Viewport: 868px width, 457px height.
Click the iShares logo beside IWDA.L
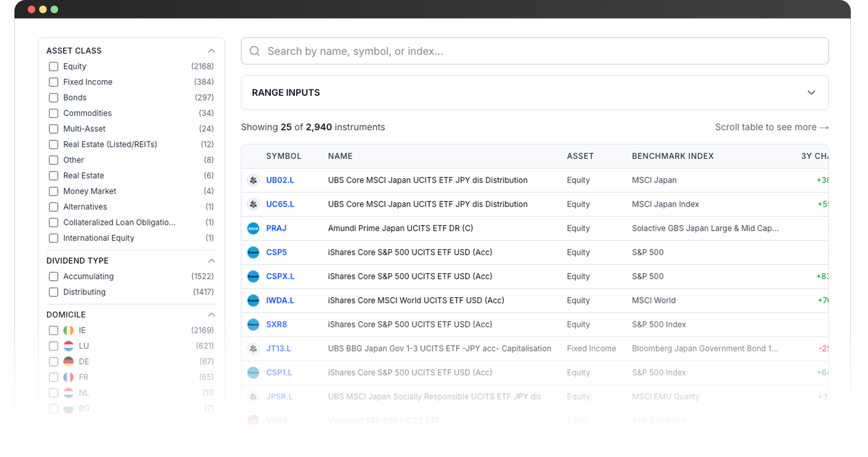point(253,301)
